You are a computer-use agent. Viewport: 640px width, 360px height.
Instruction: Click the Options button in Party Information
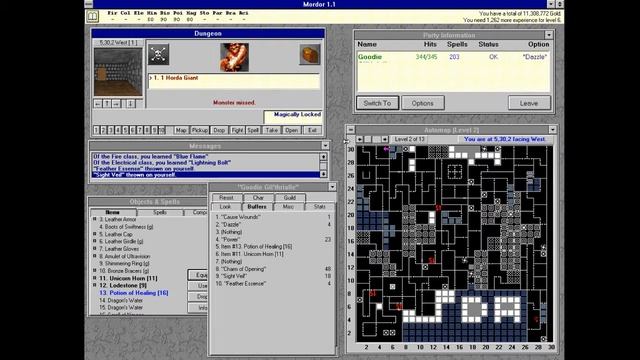(x=423, y=103)
